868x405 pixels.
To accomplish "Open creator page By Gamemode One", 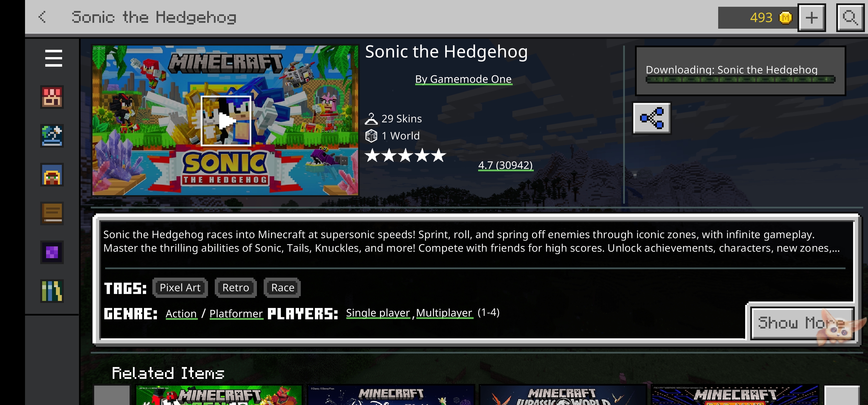I will click(463, 79).
